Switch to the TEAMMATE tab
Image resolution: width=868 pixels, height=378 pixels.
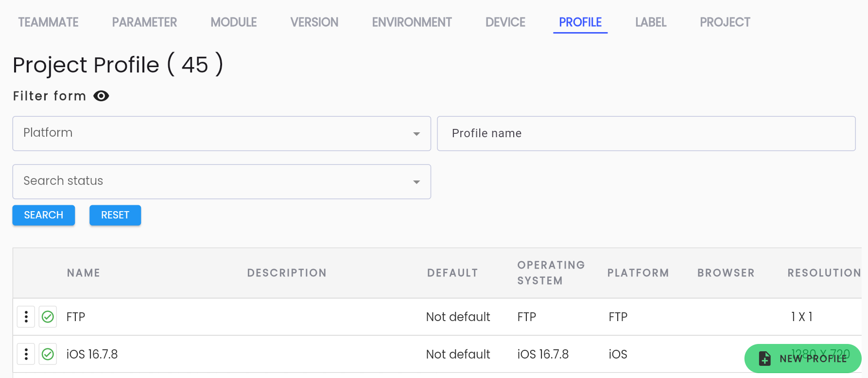(x=49, y=22)
